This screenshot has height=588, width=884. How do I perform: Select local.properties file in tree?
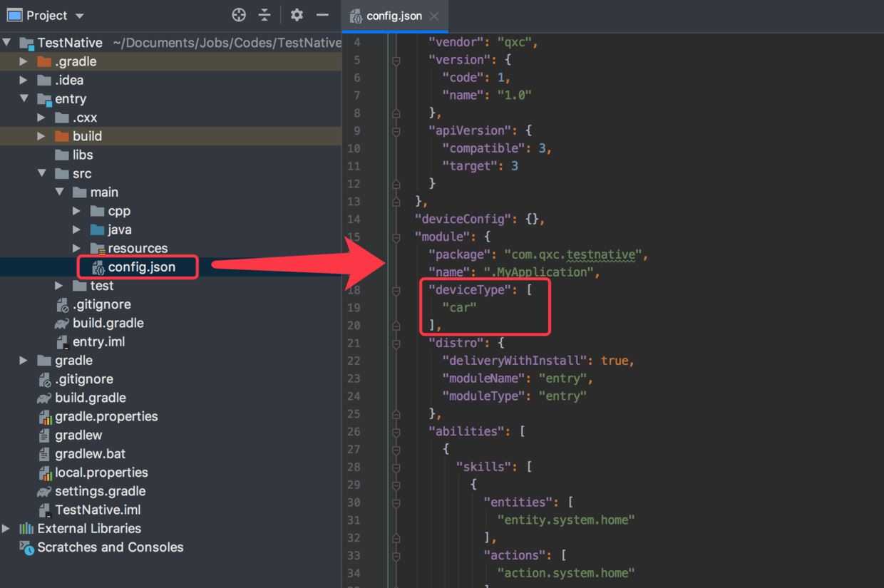[x=101, y=473]
